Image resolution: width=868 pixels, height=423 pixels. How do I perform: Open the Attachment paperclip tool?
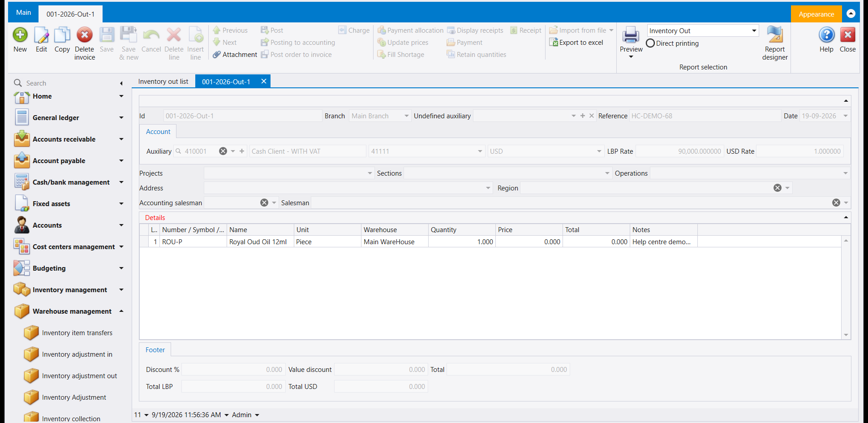pyautogui.click(x=235, y=55)
